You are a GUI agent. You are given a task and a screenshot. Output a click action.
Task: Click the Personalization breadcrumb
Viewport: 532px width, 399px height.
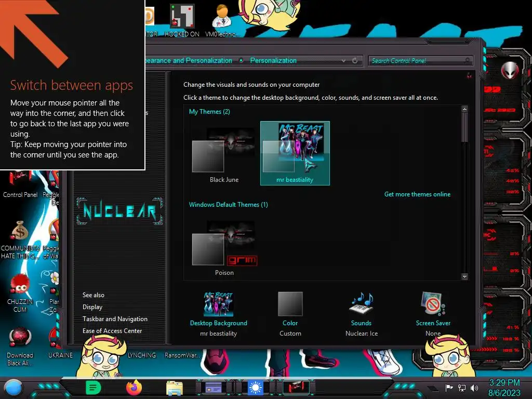click(x=273, y=60)
